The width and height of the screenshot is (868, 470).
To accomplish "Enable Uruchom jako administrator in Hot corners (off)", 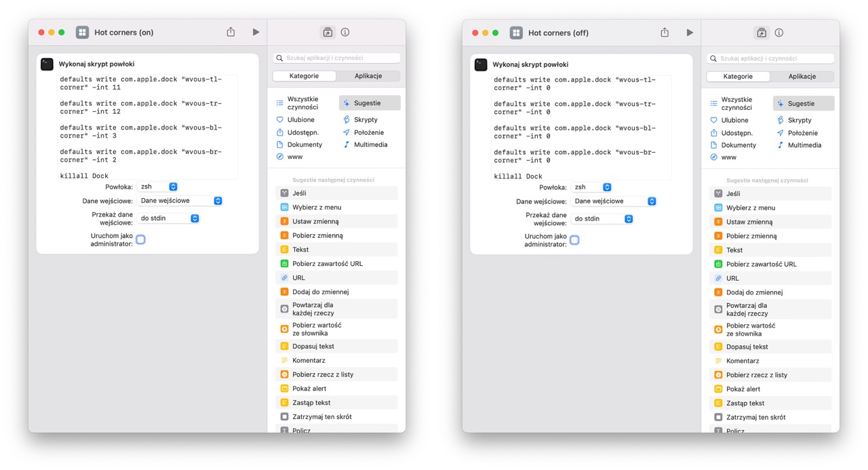I will point(574,240).
